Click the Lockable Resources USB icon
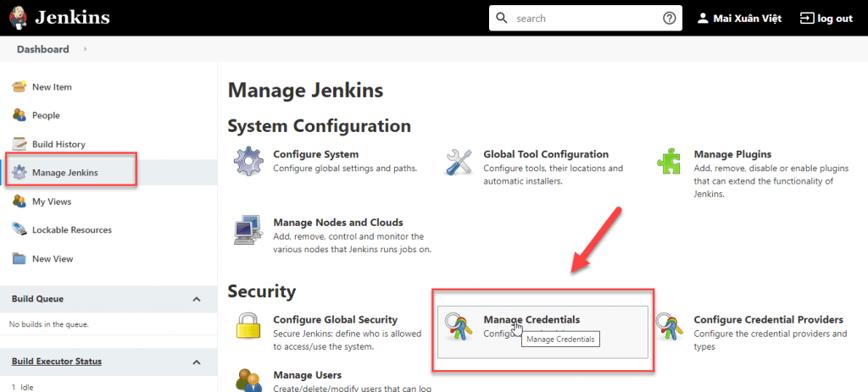This screenshot has height=392, width=868. point(19,229)
